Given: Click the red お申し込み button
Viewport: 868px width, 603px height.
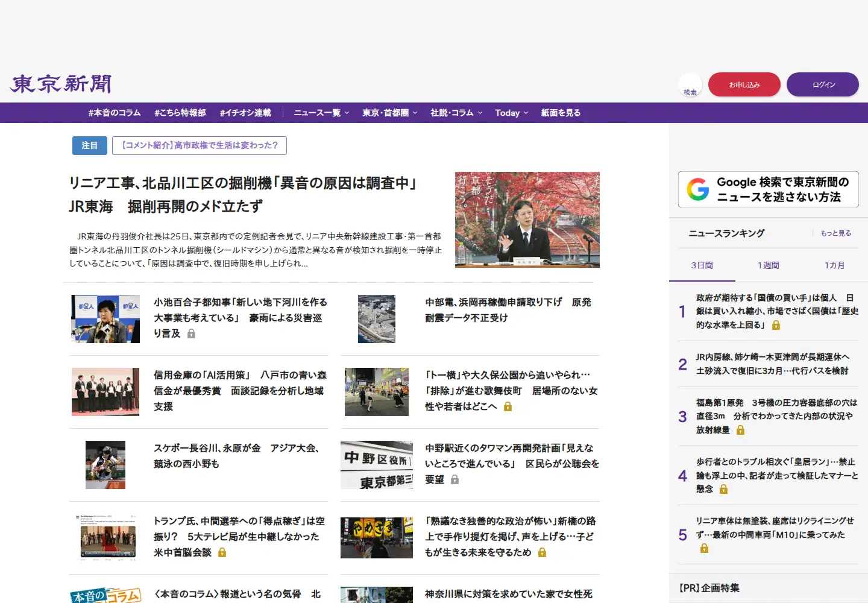Looking at the screenshot, I should pyautogui.click(x=744, y=84).
